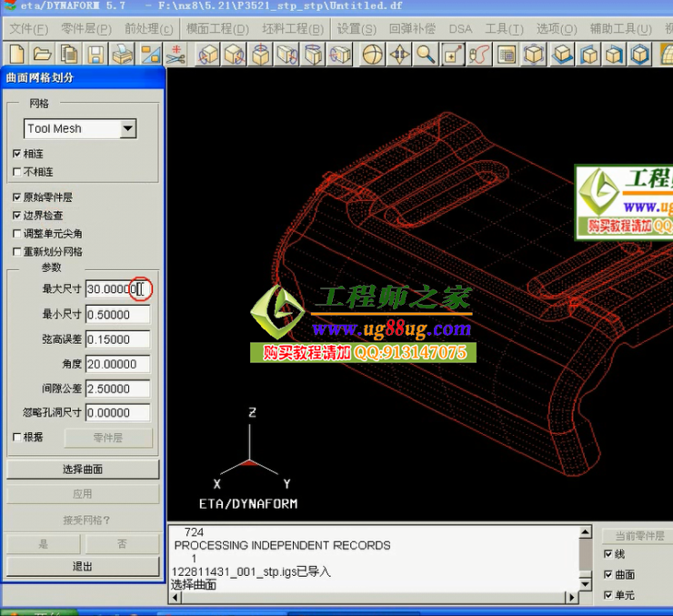Switch to left view cube icon
Image resolution: width=673 pixels, height=616 pixels.
point(589,55)
